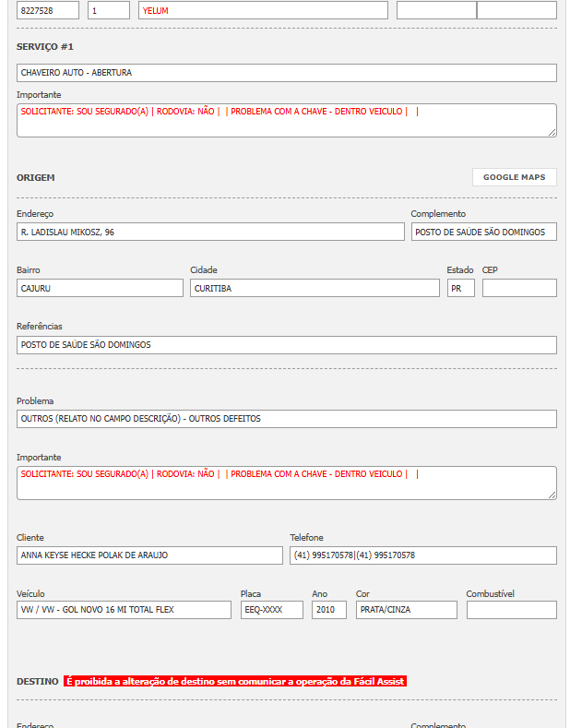Image resolution: width=570 pixels, height=728 pixels.
Task: Focus the Importante textarea below Problema
Action: pyautogui.click(x=286, y=483)
